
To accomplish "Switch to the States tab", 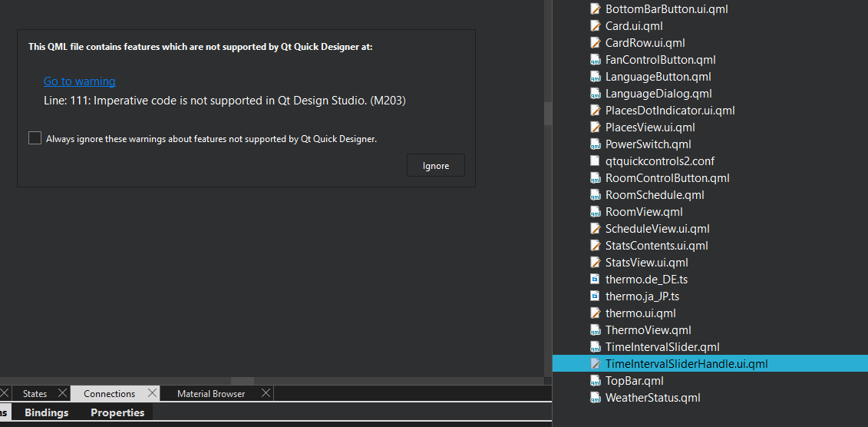I will coord(35,394).
